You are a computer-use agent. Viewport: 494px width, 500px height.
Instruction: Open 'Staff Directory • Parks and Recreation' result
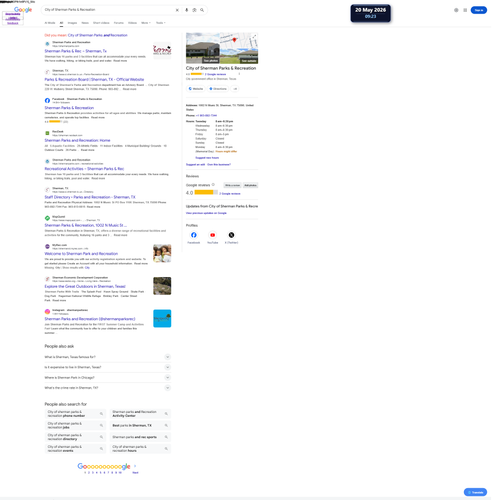[91, 198]
